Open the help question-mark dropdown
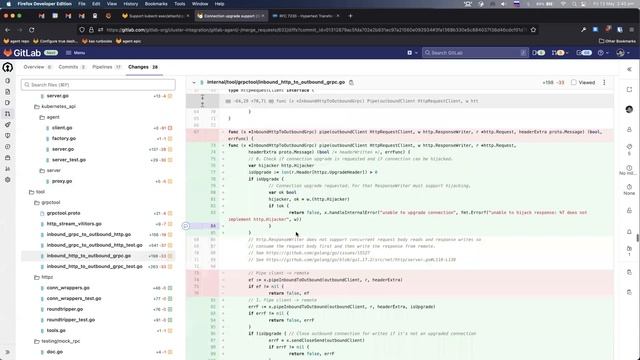Viewport: 640px width, 360px height. pyautogui.click(x=603, y=53)
